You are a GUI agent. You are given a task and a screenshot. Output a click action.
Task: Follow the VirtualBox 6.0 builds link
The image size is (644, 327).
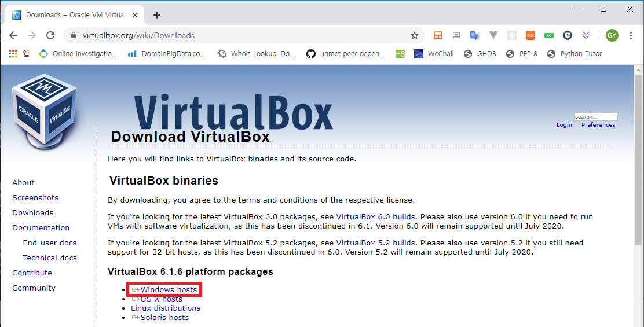(x=375, y=216)
